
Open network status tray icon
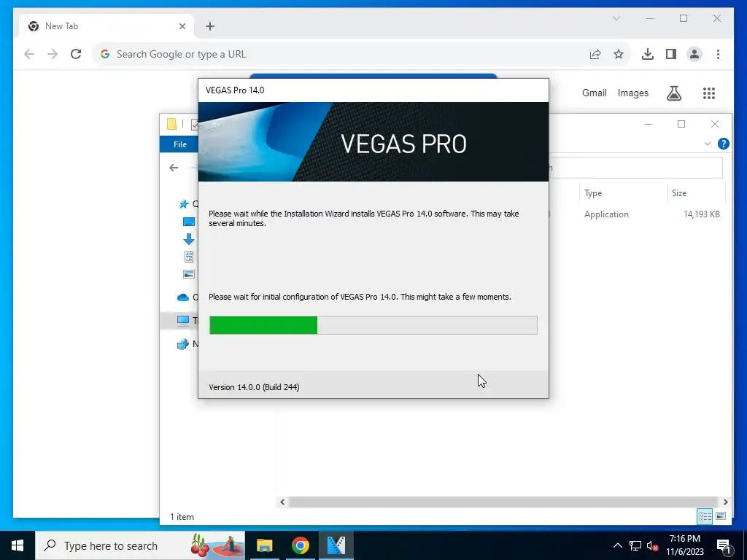tap(635, 545)
